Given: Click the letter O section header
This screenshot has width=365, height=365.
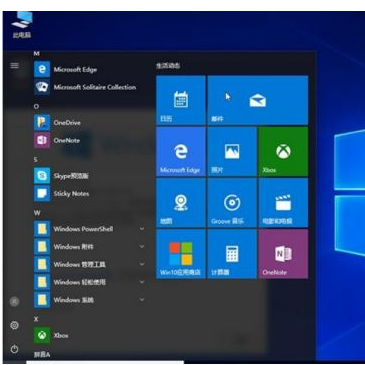Looking at the screenshot, I should point(36,106).
